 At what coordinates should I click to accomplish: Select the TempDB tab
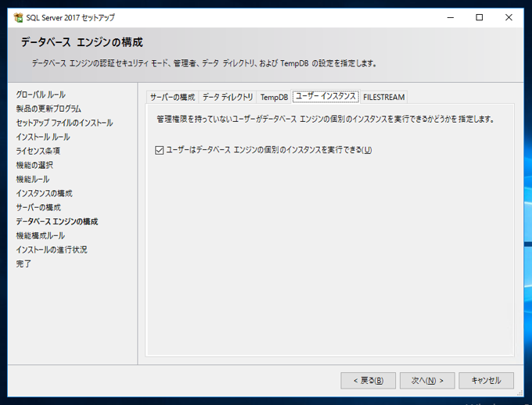coord(274,98)
